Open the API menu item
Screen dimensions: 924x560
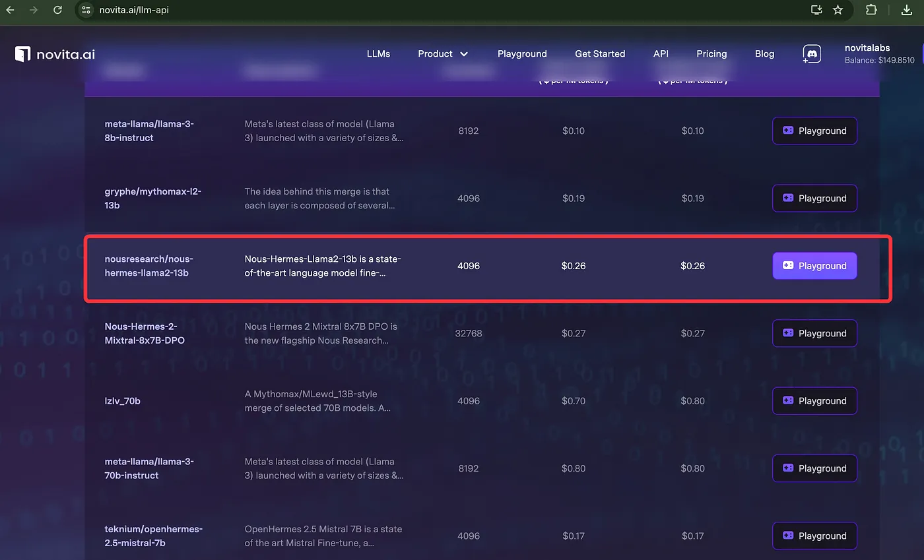click(661, 54)
